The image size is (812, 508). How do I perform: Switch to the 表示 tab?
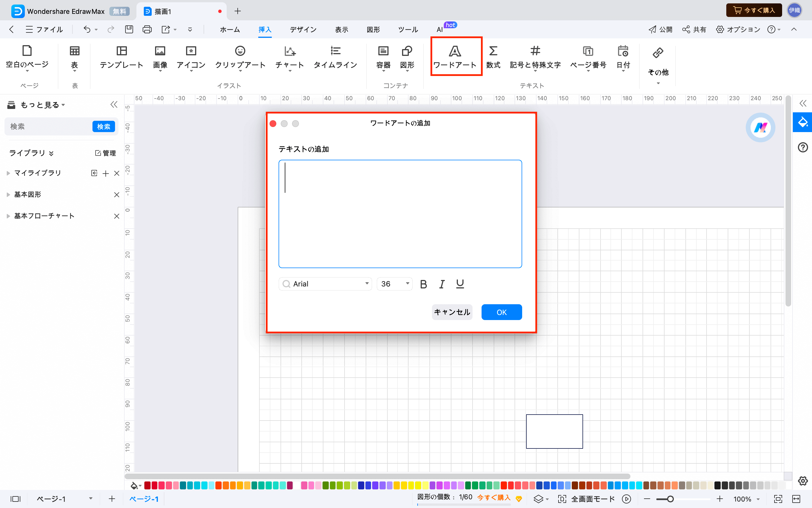(342, 30)
